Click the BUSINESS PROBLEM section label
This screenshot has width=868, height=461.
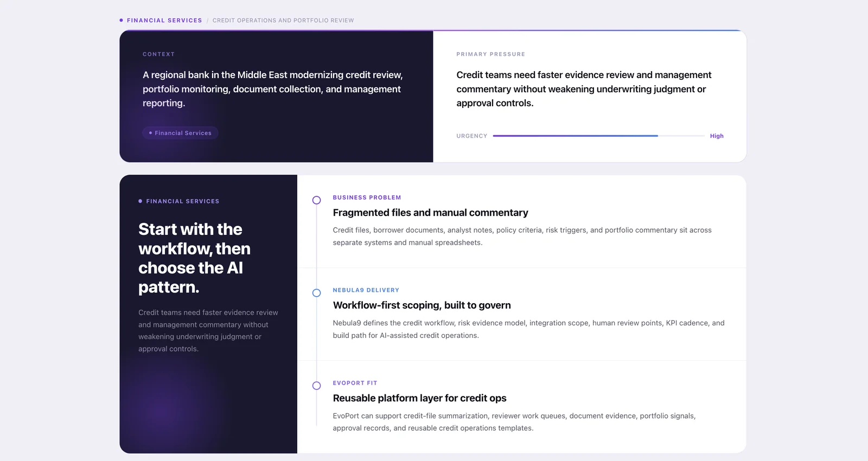click(x=367, y=197)
